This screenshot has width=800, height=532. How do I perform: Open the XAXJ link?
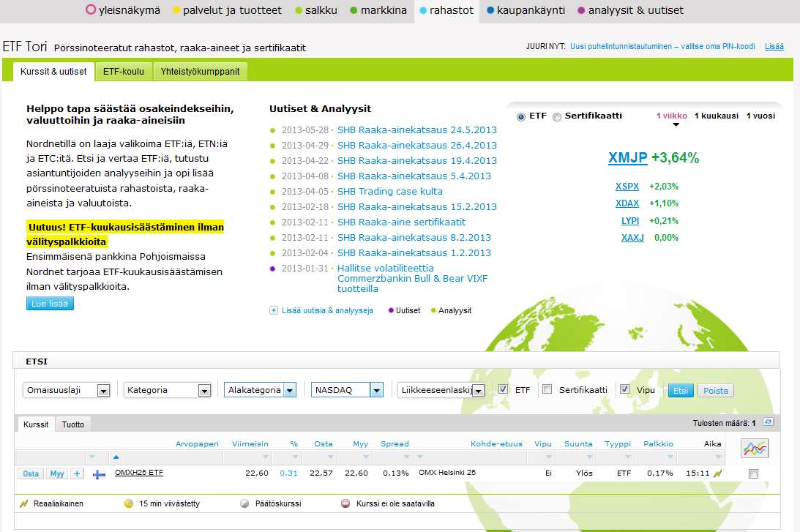pyautogui.click(x=632, y=238)
